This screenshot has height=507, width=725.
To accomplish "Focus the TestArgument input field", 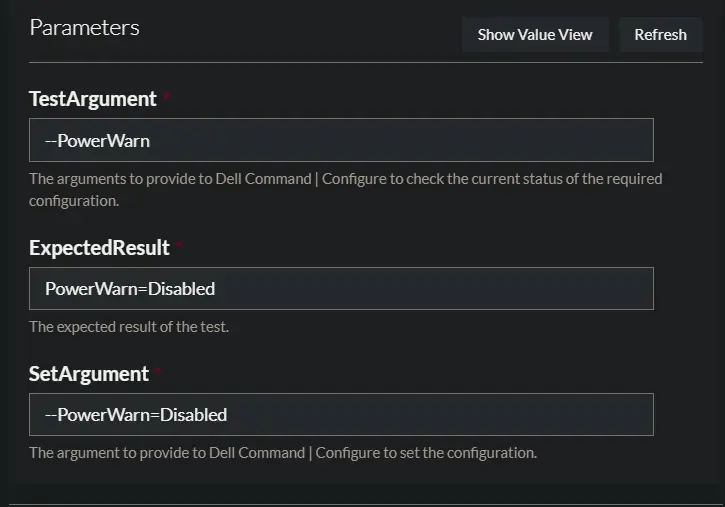I will [341, 140].
